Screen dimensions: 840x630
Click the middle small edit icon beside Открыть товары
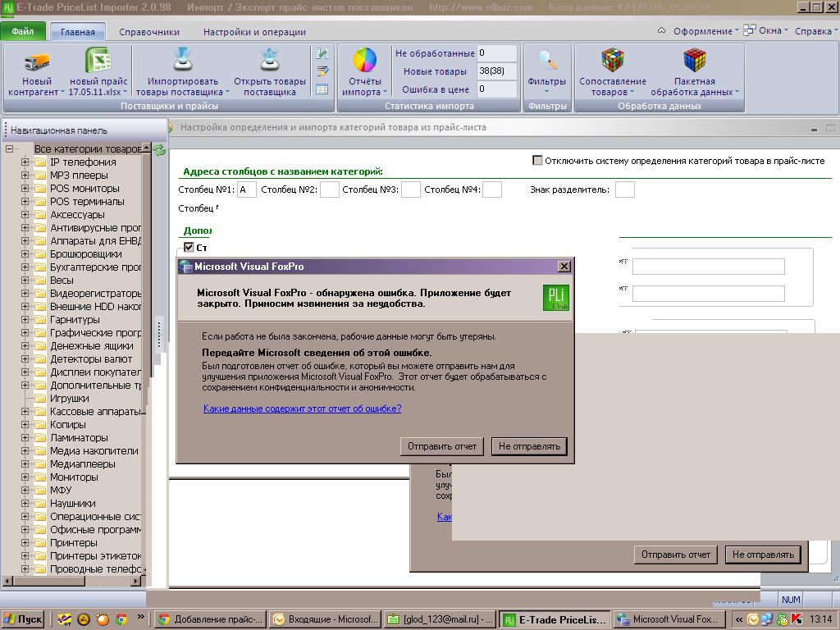pos(322,71)
